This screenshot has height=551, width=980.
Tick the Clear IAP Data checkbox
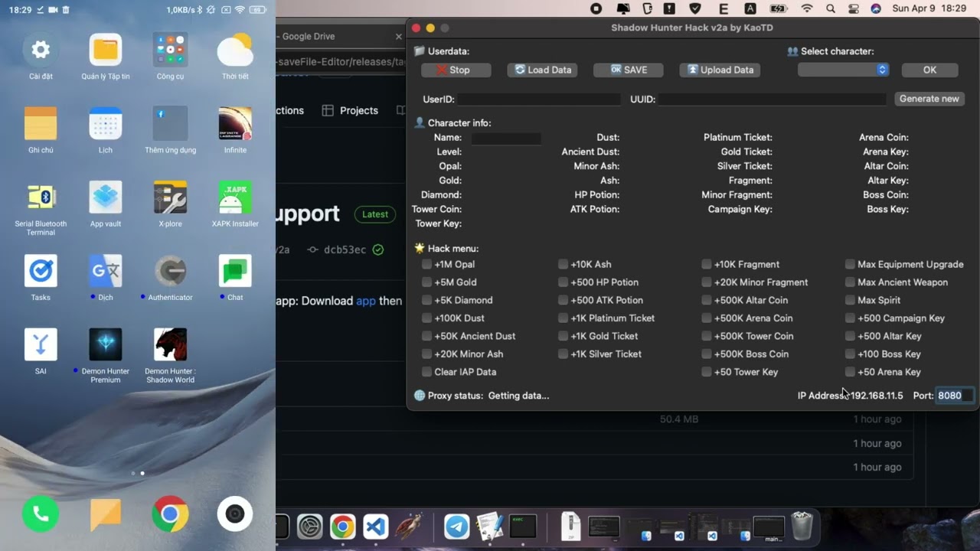coord(426,372)
